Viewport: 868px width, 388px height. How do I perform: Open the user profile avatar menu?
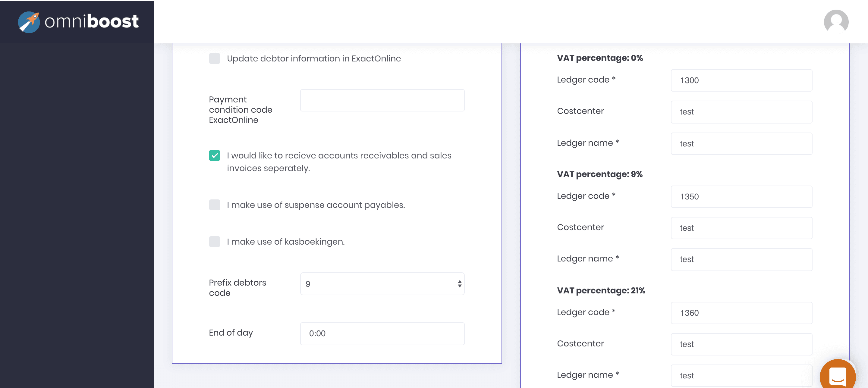click(x=836, y=22)
